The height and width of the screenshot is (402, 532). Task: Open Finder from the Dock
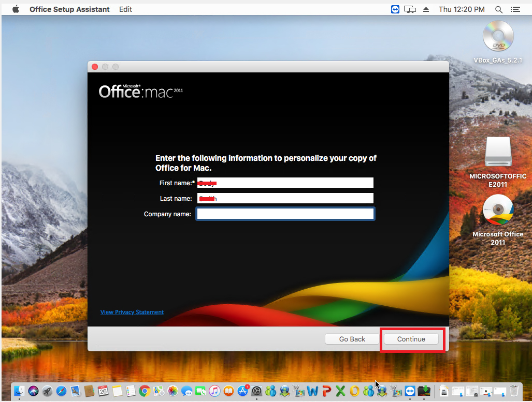click(x=20, y=391)
